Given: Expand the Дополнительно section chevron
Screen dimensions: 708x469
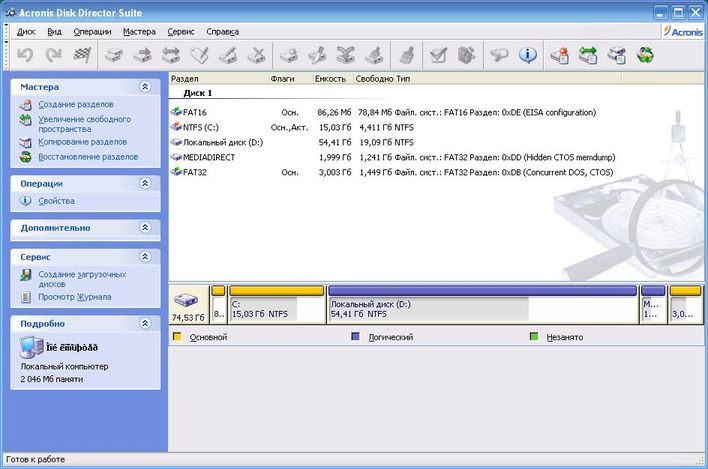Looking at the screenshot, I should [x=145, y=228].
